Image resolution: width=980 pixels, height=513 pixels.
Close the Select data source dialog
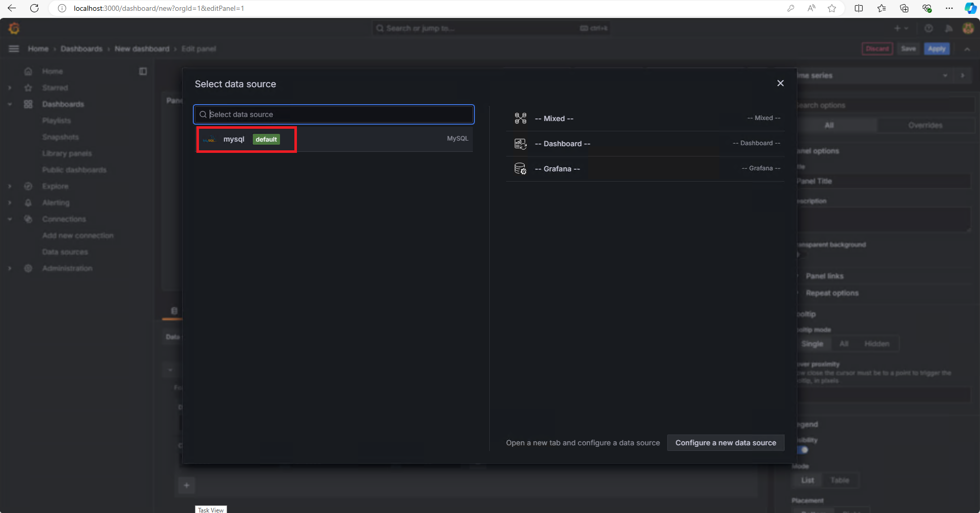pyautogui.click(x=780, y=83)
